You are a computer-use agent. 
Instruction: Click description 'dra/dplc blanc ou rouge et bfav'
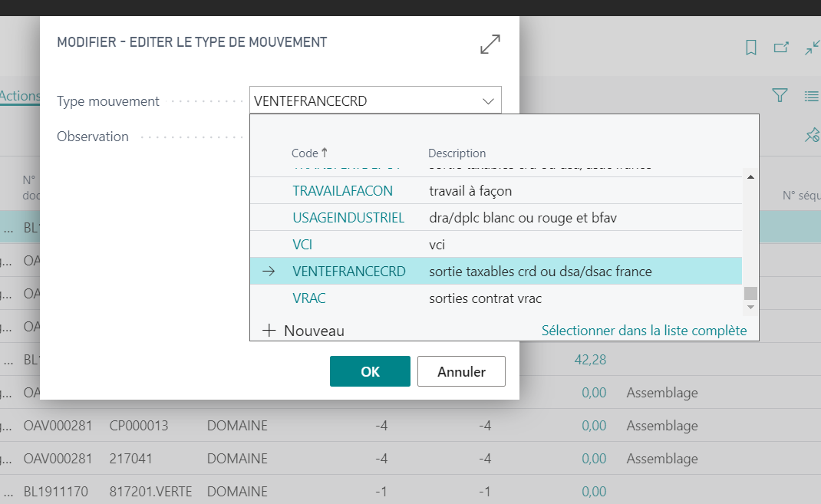(x=523, y=217)
